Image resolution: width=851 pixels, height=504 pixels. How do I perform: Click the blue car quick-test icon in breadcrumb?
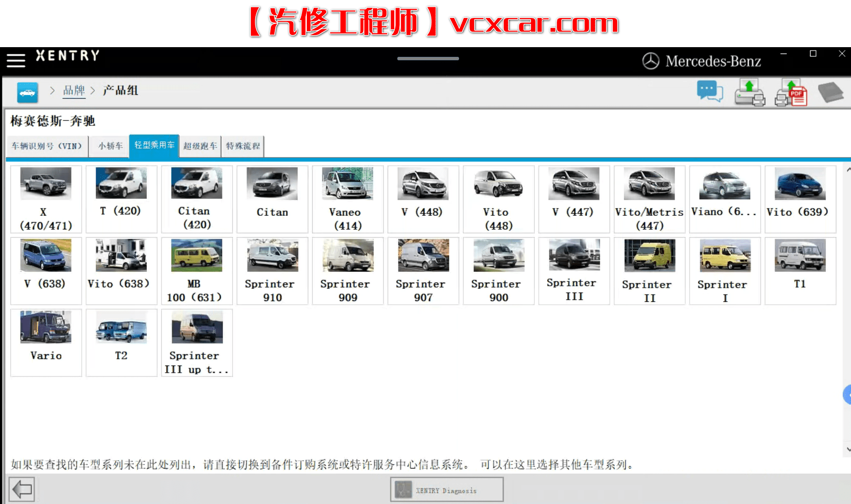(x=27, y=92)
